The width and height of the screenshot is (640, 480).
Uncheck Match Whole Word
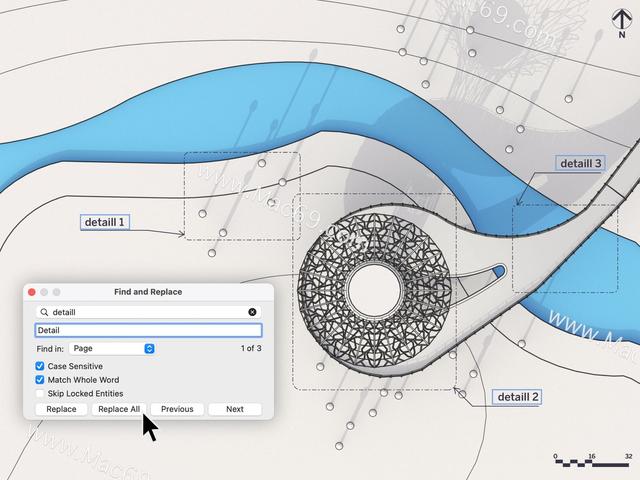pos(40,380)
